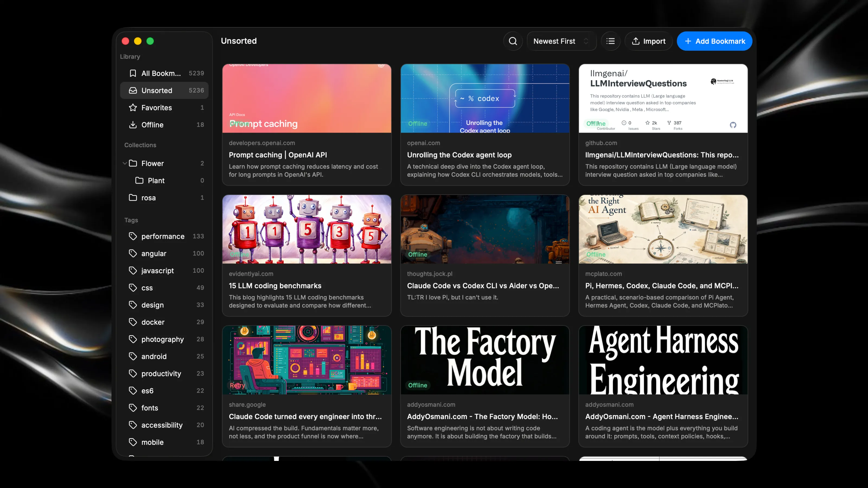Screen dimensions: 868x488
Task: Click the folder icon of Plant
Action: 139,180
